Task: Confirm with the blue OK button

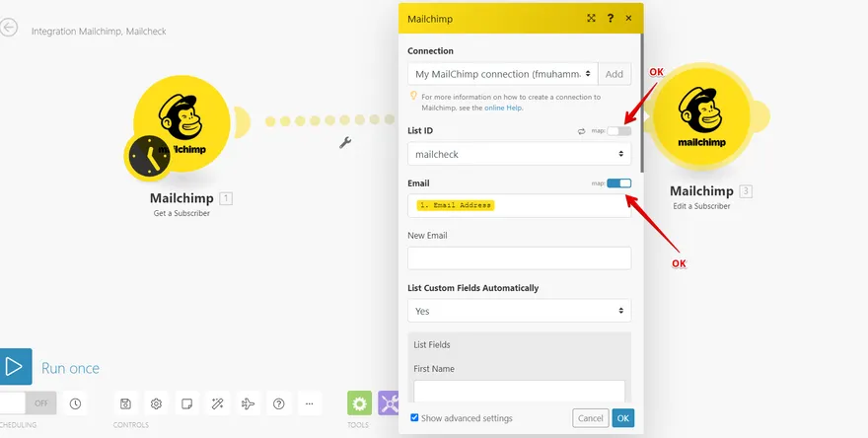Action: tap(623, 418)
